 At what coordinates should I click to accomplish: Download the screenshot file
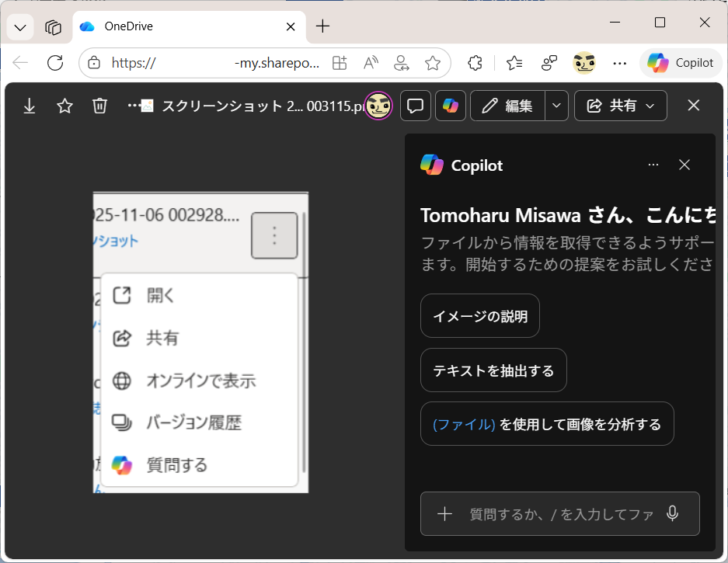coord(30,106)
